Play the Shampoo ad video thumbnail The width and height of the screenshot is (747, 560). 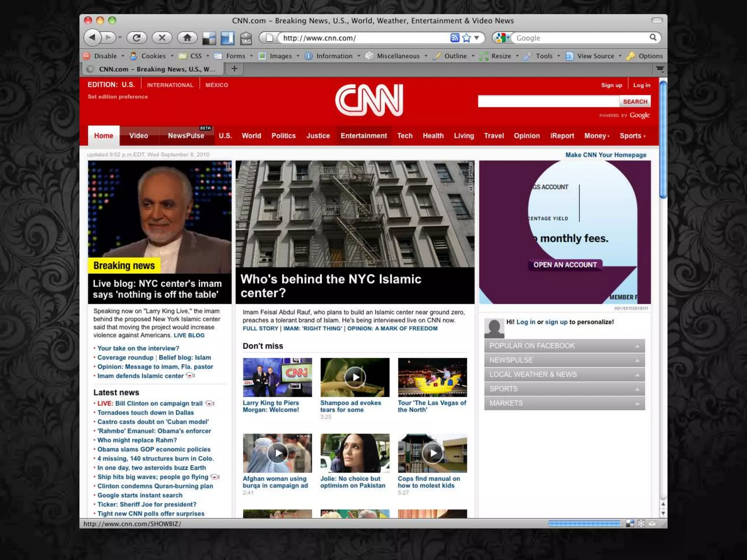tap(355, 377)
